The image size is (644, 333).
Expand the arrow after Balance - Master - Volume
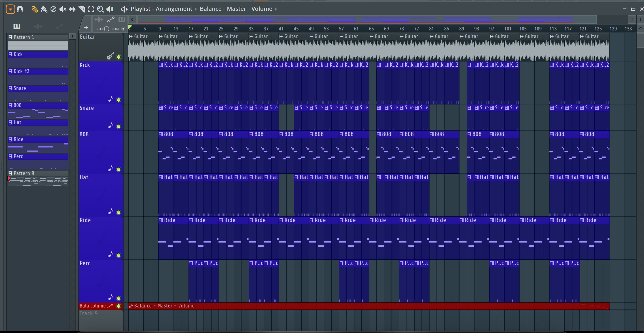tap(276, 9)
